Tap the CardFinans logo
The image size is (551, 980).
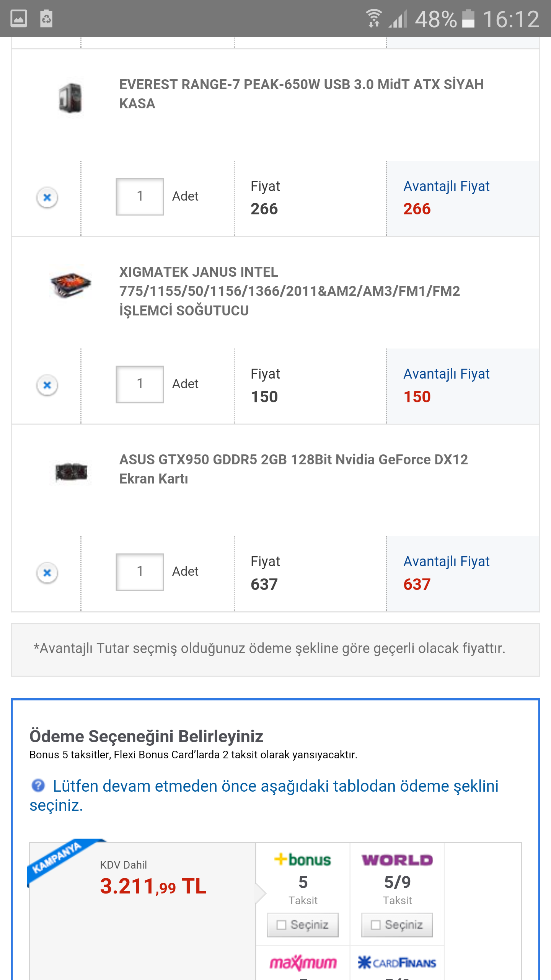click(x=397, y=962)
